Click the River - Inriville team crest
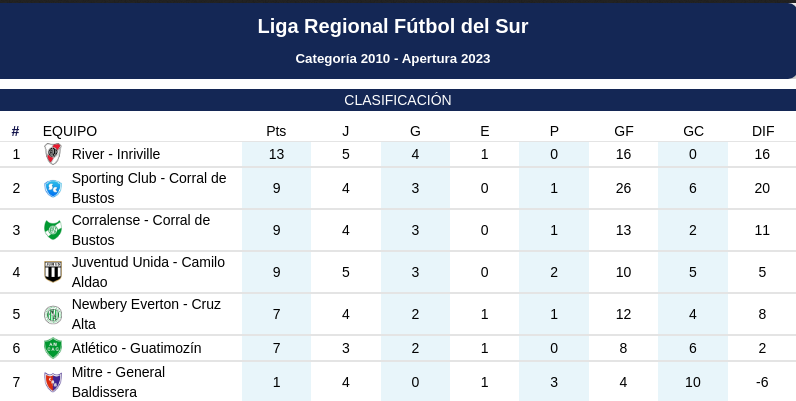The image size is (796, 401). [53, 154]
